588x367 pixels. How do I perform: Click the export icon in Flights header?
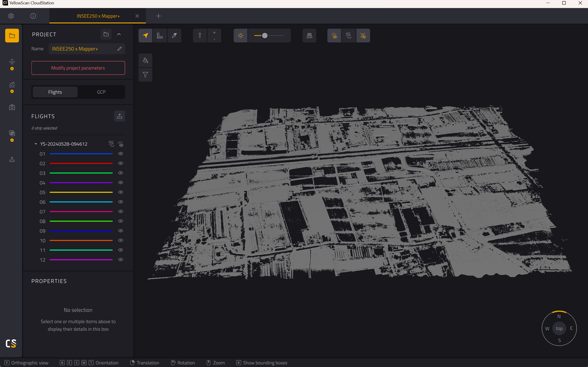pyautogui.click(x=119, y=116)
